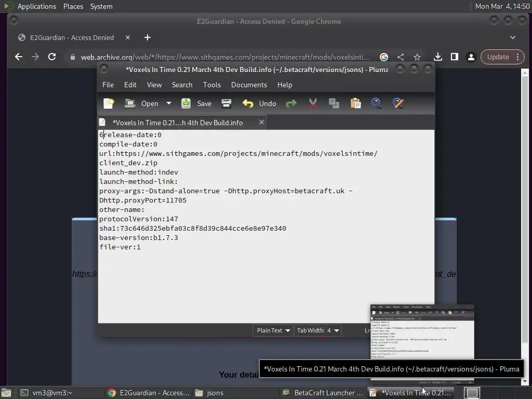Image resolution: width=532 pixels, height=399 pixels.
Task: Open the View menu in Pluma
Action: pos(154,85)
